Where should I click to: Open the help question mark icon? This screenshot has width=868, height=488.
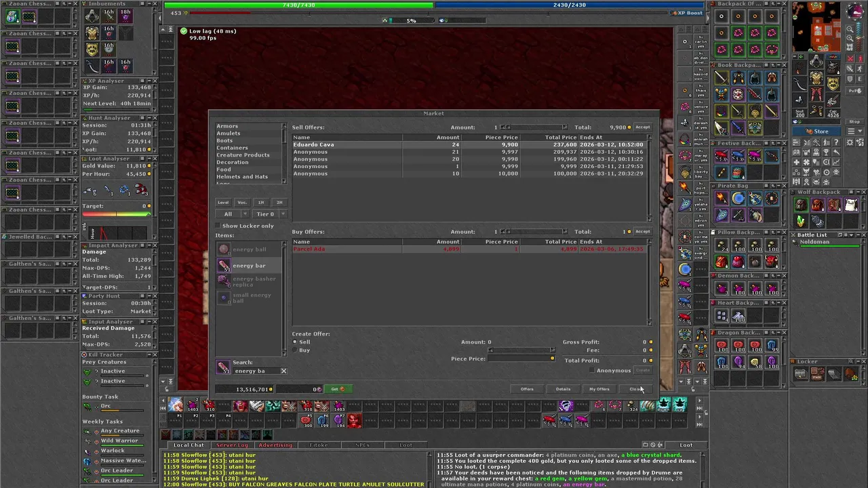(x=836, y=142)
